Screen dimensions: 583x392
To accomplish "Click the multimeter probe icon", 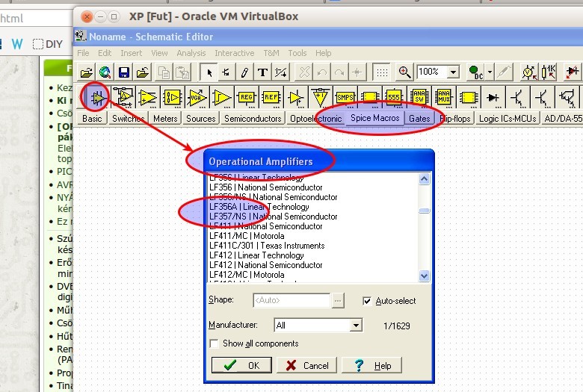I will point(529,72).
